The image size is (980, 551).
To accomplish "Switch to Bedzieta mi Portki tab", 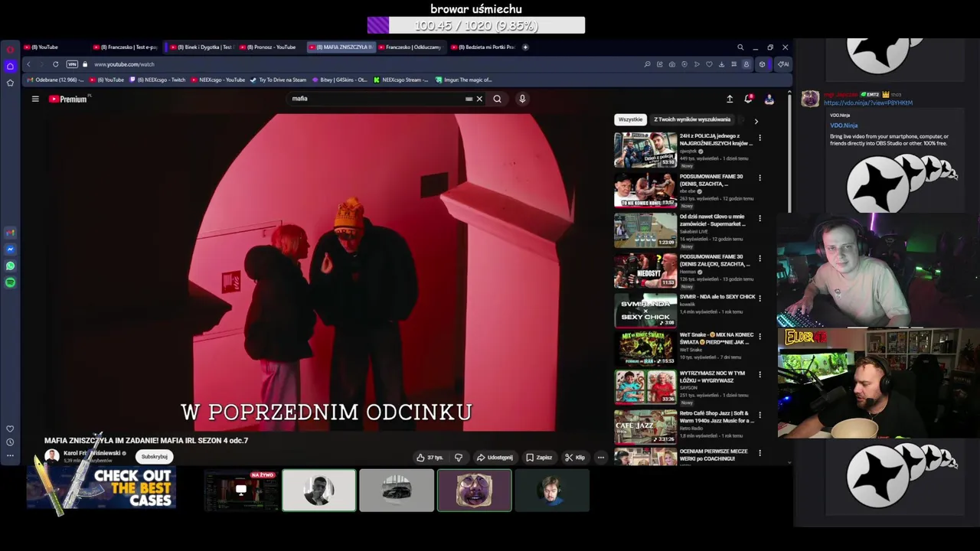I will point(484,47).
